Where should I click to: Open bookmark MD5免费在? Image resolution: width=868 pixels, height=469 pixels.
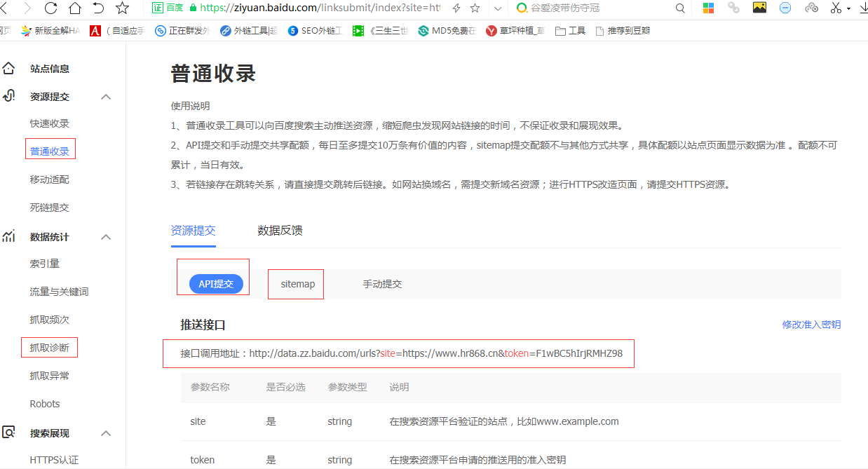click(447, 31)
